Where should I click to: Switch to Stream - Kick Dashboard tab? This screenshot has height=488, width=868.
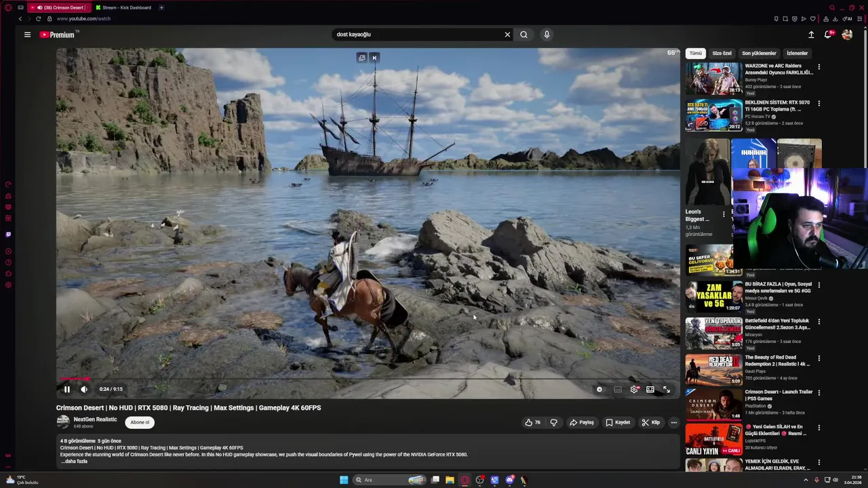(123, 7)
